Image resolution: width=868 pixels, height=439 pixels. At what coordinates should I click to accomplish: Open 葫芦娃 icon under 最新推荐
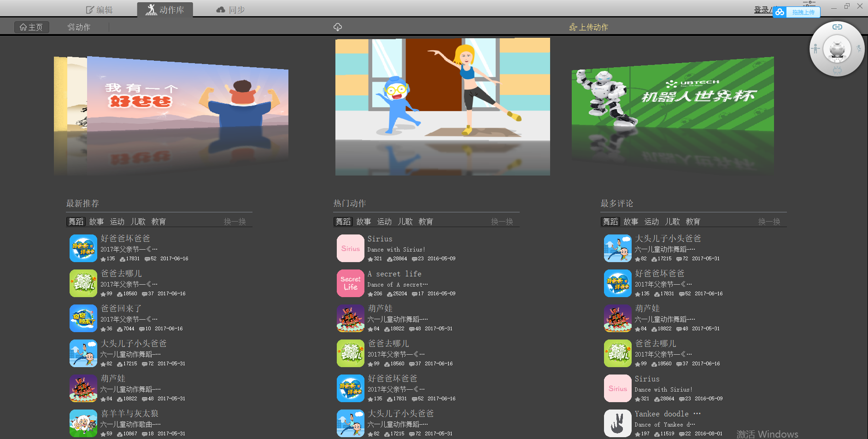pyautogui.click(x=83, y=388)
